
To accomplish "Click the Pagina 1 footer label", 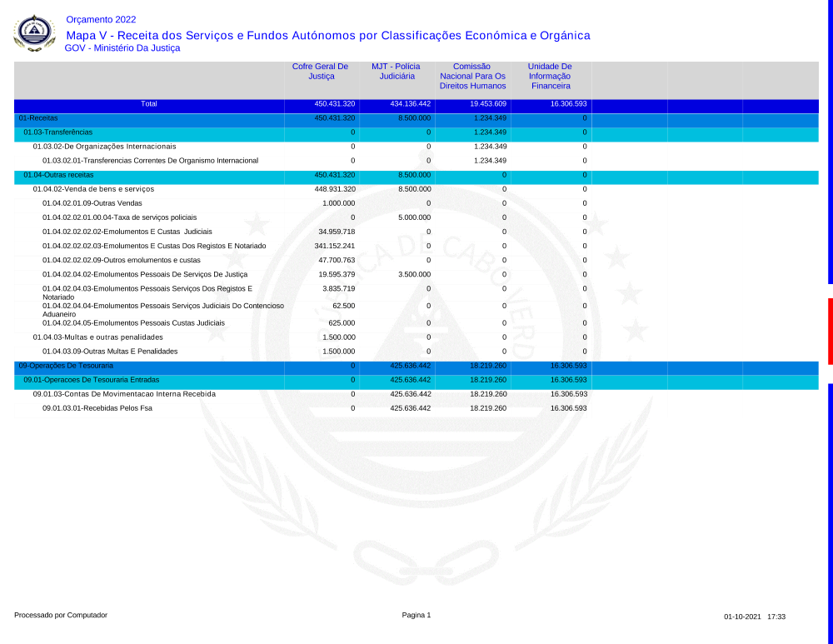I will coord(416,615).
